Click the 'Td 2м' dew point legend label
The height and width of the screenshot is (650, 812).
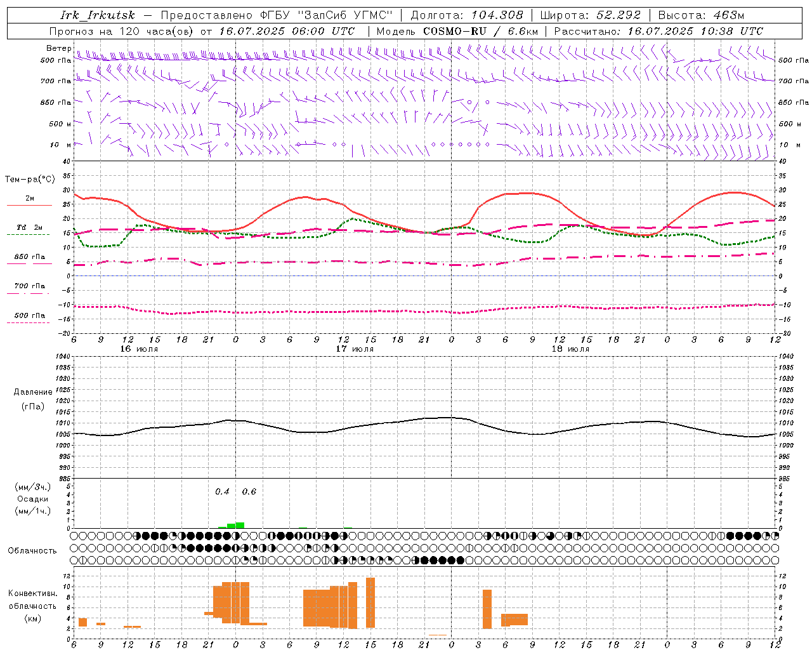(29, 227)
